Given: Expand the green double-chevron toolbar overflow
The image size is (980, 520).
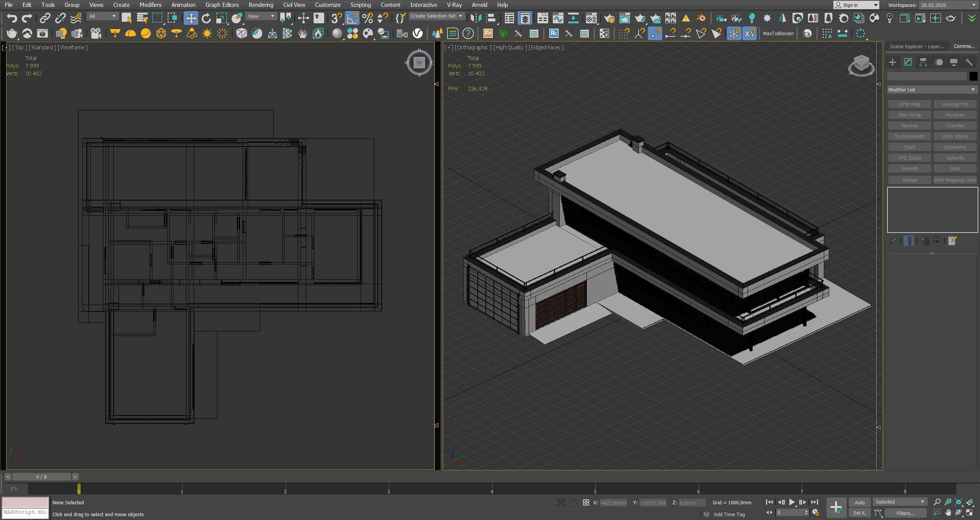Looking at the screenshot, I should pyautogui.click(x=972, y=18).
